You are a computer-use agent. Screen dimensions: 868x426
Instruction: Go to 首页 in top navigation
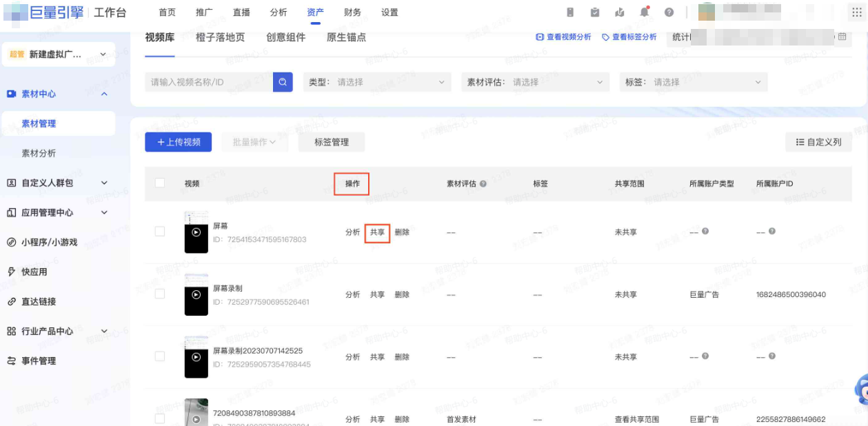click(x=167, y=12)
